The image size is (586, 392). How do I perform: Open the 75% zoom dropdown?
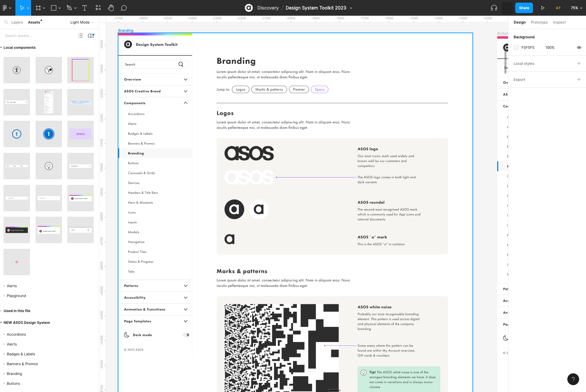[577, 8]
